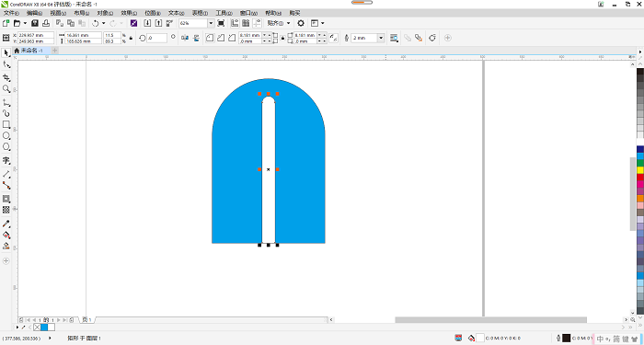644x345 pixels.
Task: Select the Scalloped corner type
Action: [221, 38]
